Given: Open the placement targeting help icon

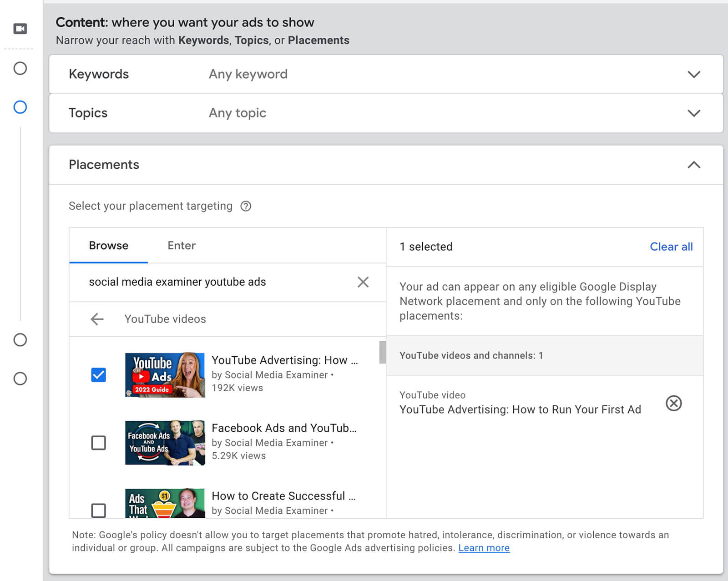Looking at the screenshot, I should (246, 206).
